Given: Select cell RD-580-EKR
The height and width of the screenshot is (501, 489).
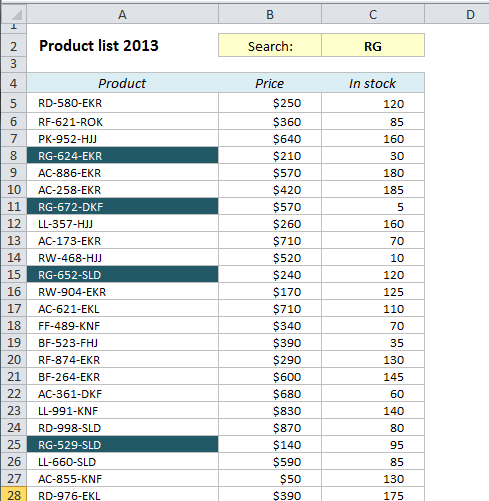Looking at the screenshot, I should click(x=122, y=103).
